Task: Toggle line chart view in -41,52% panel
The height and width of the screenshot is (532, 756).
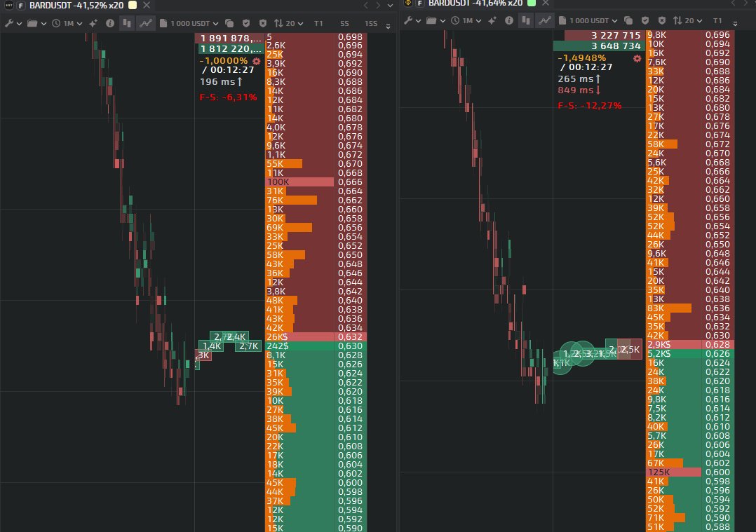Action: pos(146,23)
